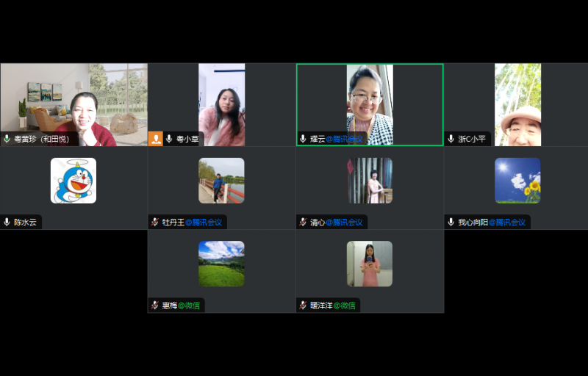Click the microphone icon beside 粤小草
This screenshot has width=588, height=376.
pyautogui.click(x=169, y=139)
